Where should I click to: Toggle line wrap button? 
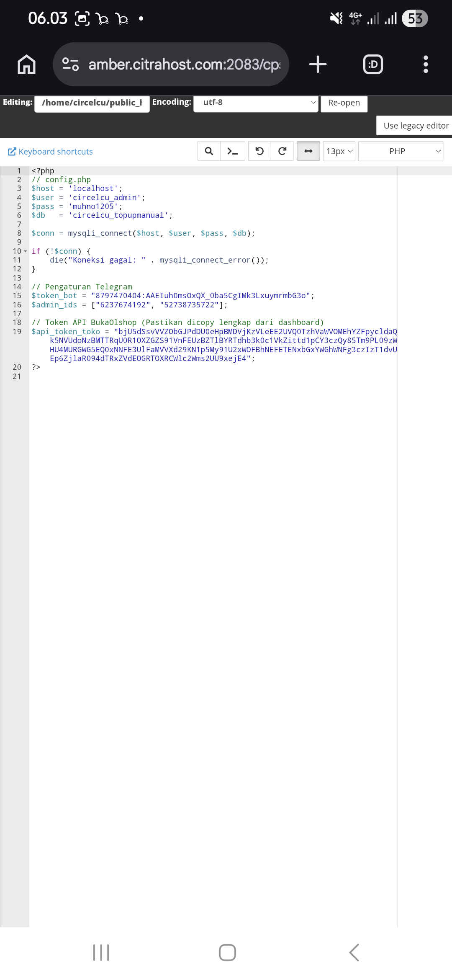(308, 151)
